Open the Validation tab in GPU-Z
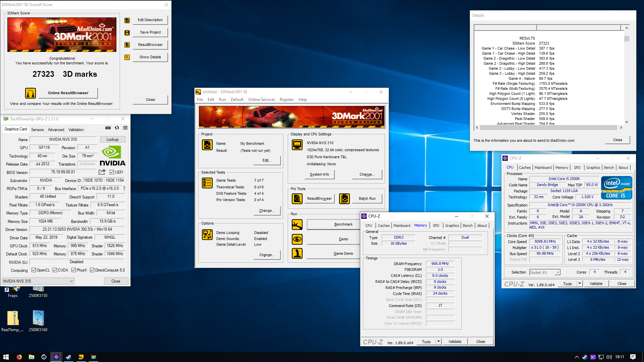 [x=76, y=130]
